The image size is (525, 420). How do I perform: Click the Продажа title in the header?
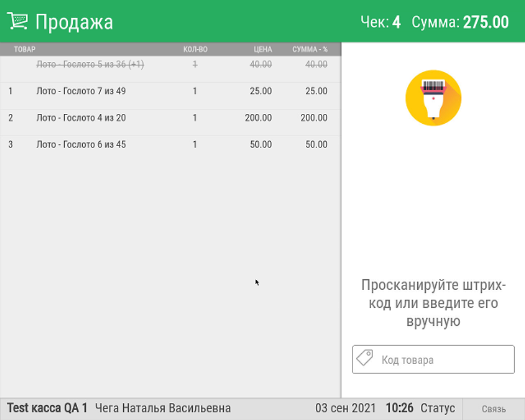(x=74, y=22)
